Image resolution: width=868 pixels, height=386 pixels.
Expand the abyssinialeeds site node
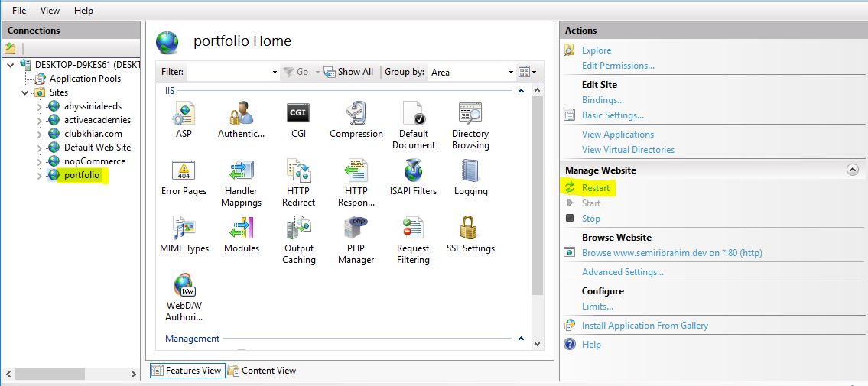click(39, 107)
